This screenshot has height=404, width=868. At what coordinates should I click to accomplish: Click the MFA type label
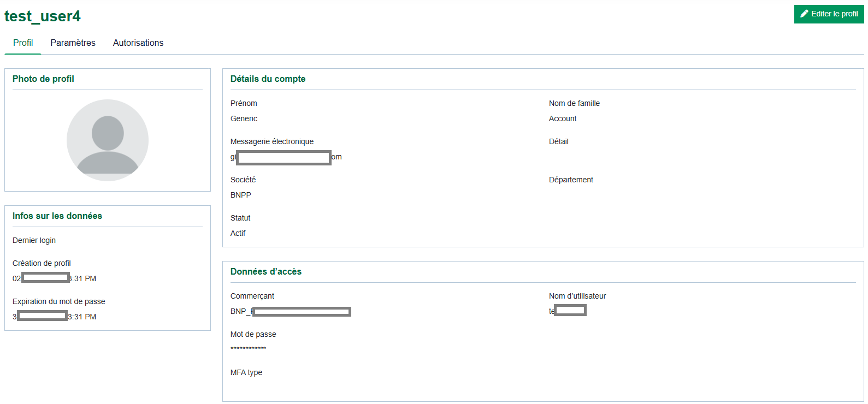click(x=246, y=372)
